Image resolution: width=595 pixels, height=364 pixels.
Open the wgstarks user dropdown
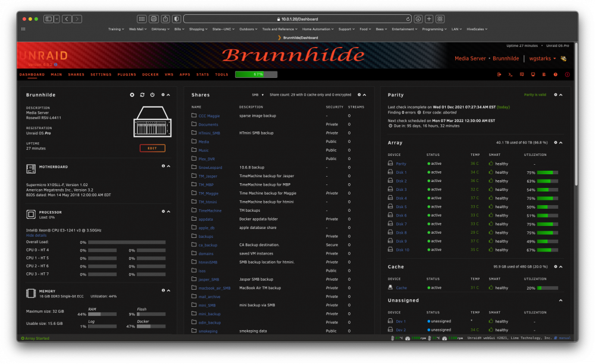pyautogui.click(x=542, y=58)
